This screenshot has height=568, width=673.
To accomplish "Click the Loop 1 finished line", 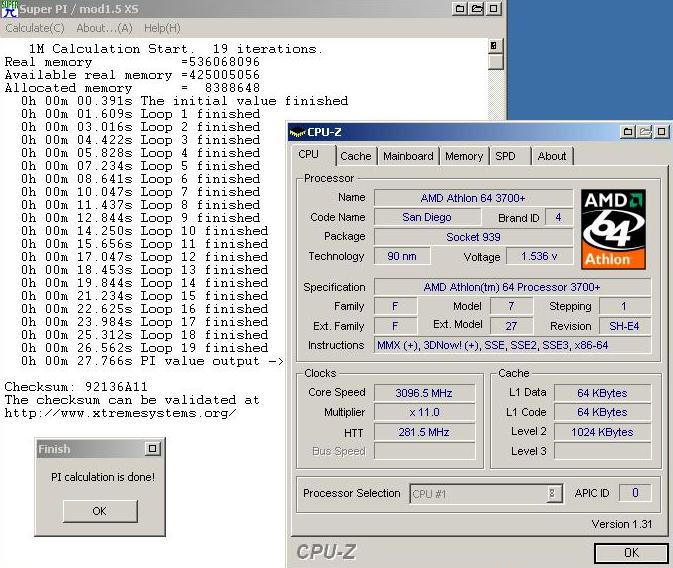I will [140, 114].
